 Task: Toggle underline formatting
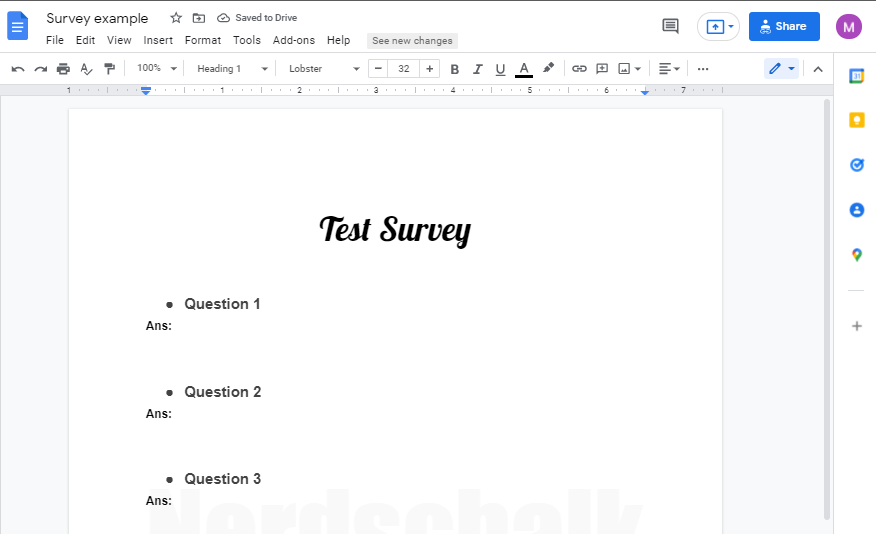500,69
